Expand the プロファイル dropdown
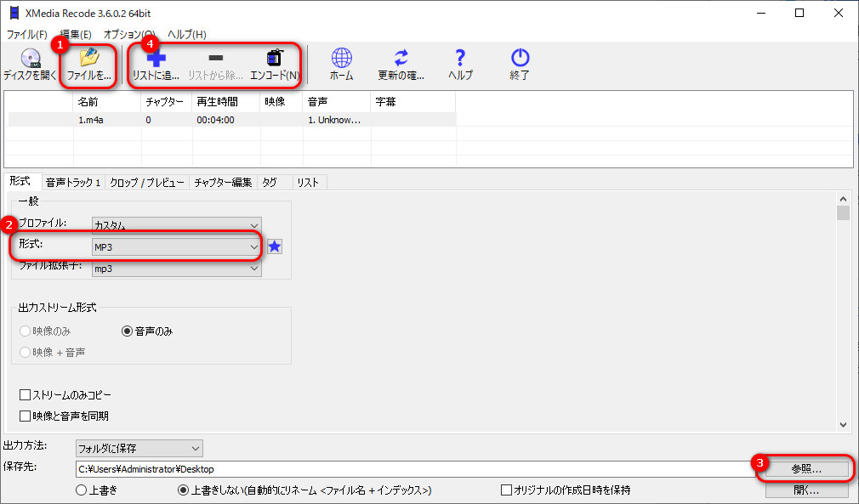The width and height of the screenshot is (859, 504). coord(176,225)
